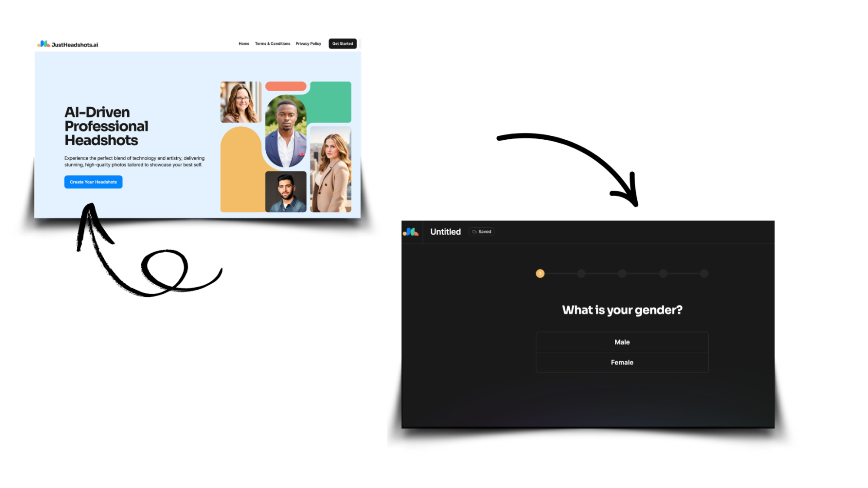The image size is (868, 488).
Task: Click the yellow step 1 progress indicator
Action: tap(540, 274)
